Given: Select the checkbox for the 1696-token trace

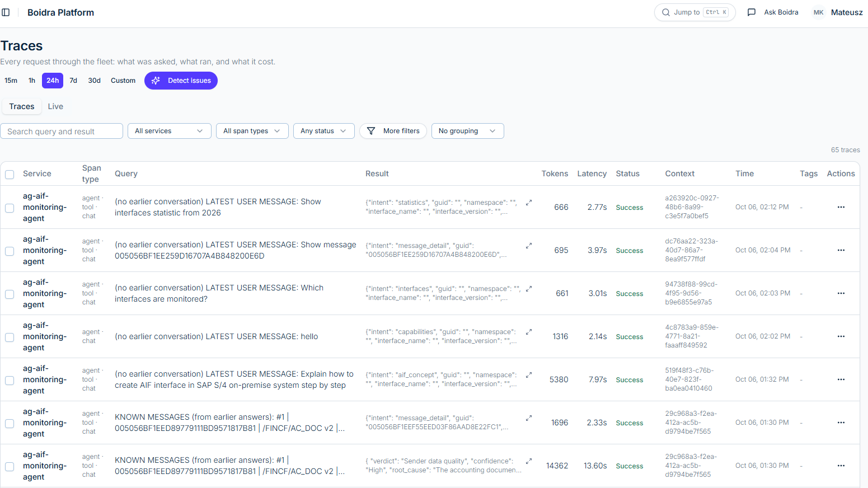Looking at the screenshot, I should coord(10,424).
